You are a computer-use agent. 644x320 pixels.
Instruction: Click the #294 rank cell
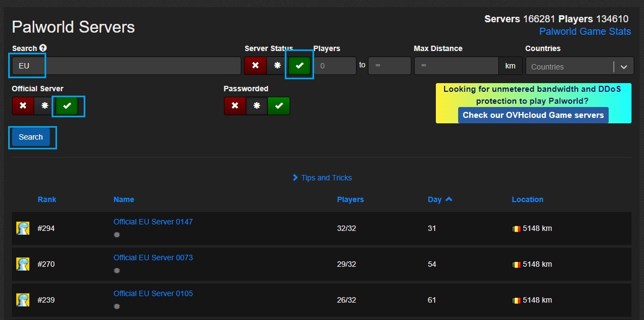(46, 228)
